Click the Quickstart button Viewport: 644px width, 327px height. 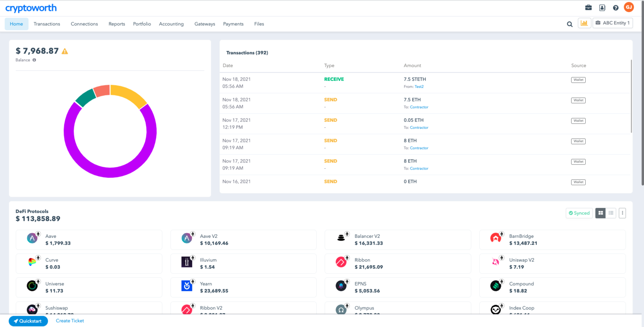pyautogui.click(x=28, y=320)
